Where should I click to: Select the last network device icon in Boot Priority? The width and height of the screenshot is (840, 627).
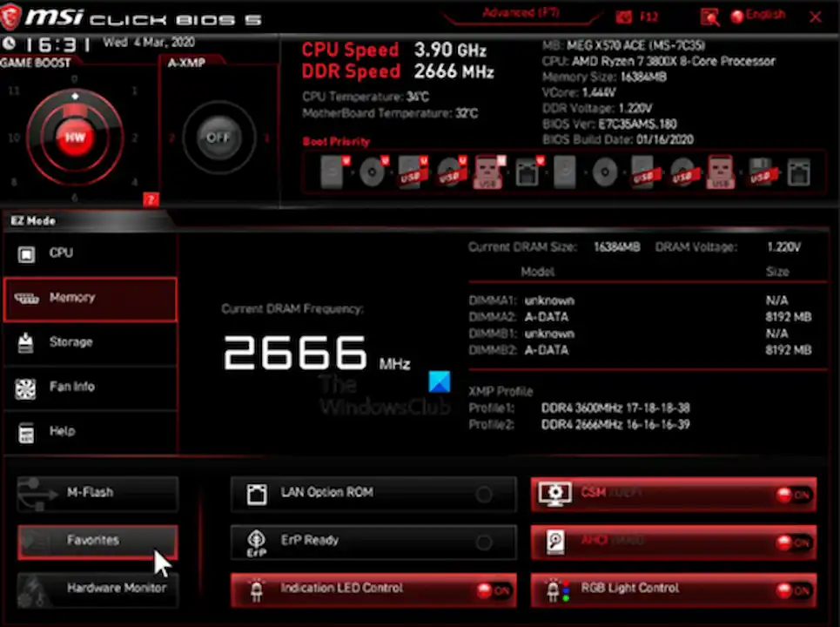(x=797, y=172)
